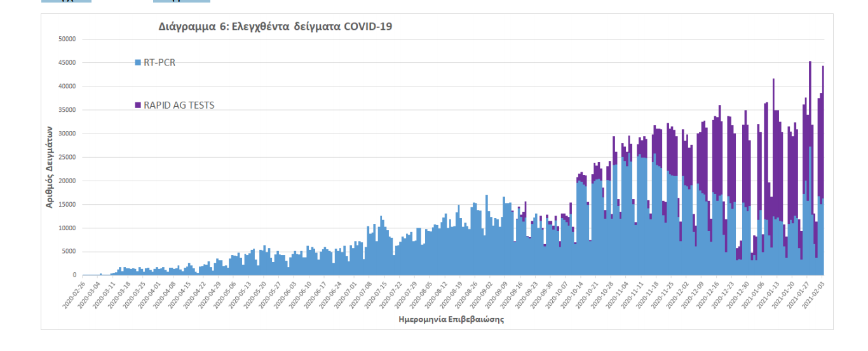This screenshot has width=868, height=351.
Task: Select the x-axis title 'Ημερομηνία Επιβεβαίωσης'
Action: 451,319
